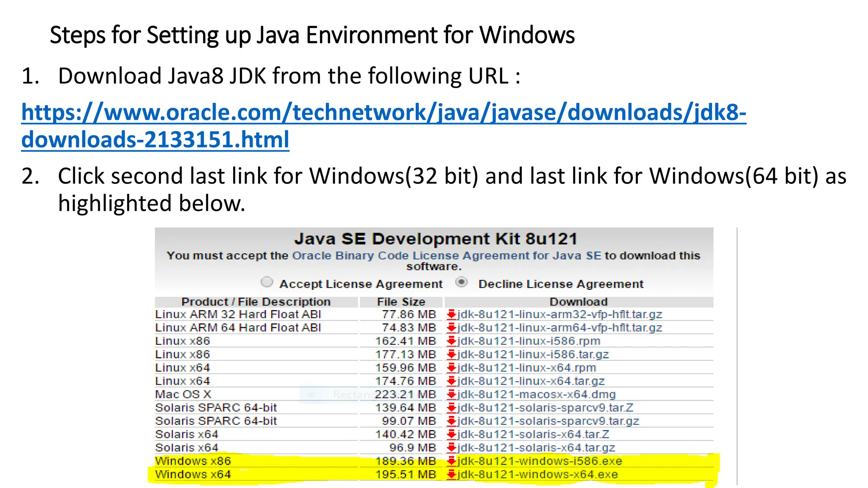Download jdk-8u121-linux-arm64-vfp-hflt.tar.gz link
This screenshot has width=868, height=488.
pyautogui.click(x=560, y=327)
